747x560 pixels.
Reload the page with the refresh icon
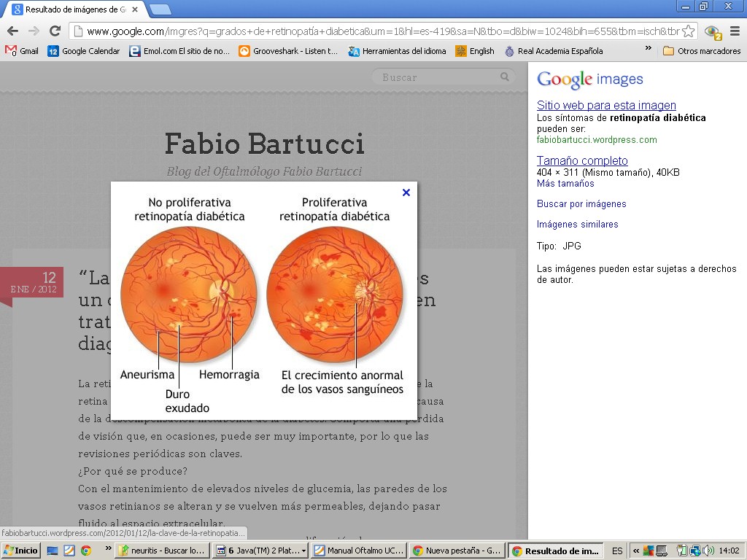point(55,31)
